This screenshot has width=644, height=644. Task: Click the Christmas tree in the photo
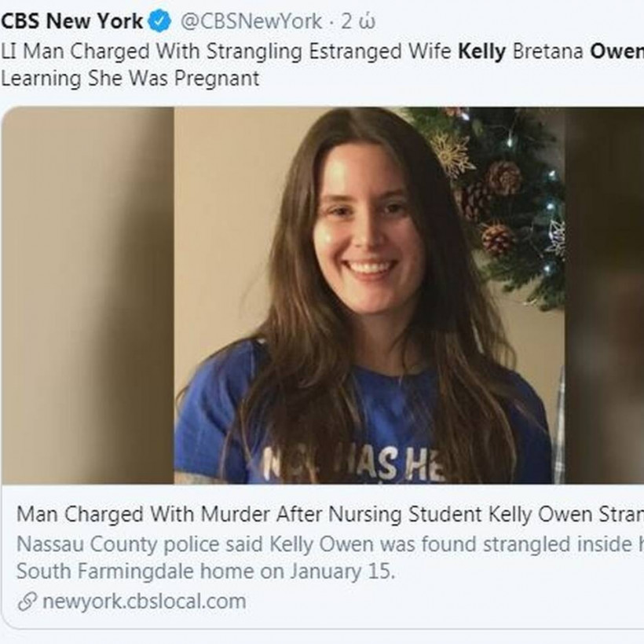pos(503,196)
